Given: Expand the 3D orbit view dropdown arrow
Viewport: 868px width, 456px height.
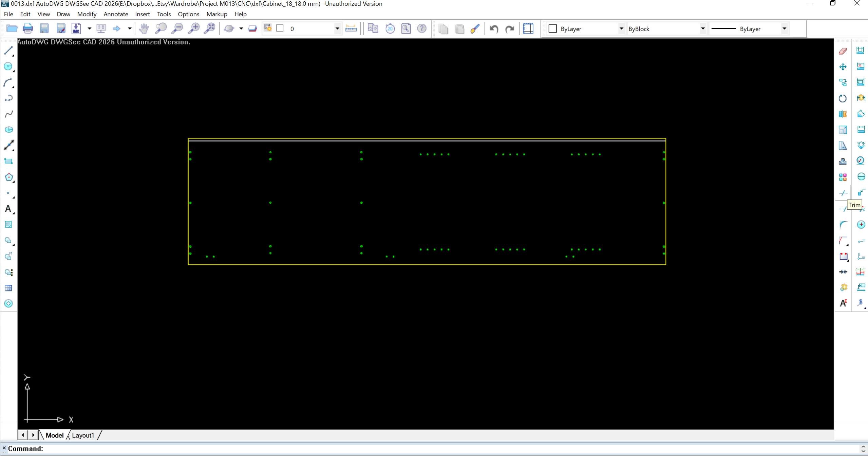Looking at the screenshot, I should click(x=241, y=28).
